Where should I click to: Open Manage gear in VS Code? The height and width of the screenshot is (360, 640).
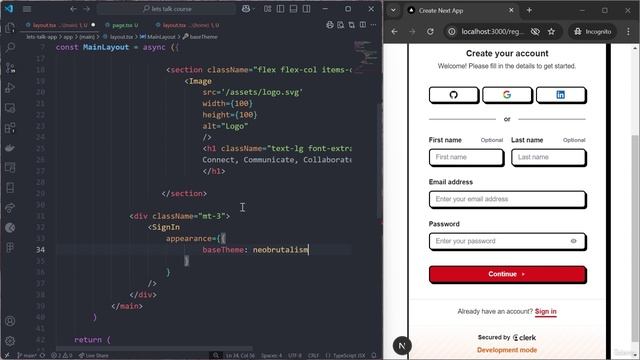(x=10, y=340)
